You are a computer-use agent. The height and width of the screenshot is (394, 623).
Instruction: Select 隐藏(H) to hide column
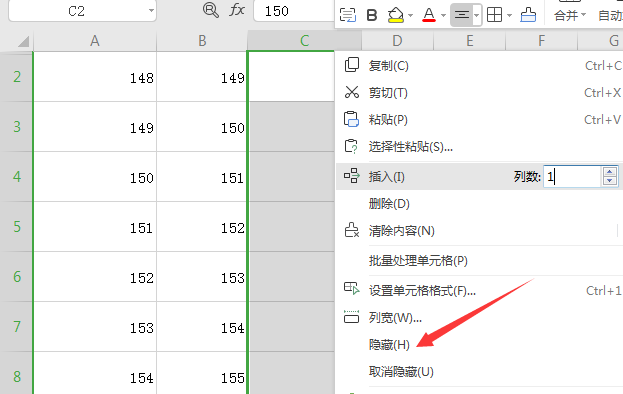[x=389, y=344]
